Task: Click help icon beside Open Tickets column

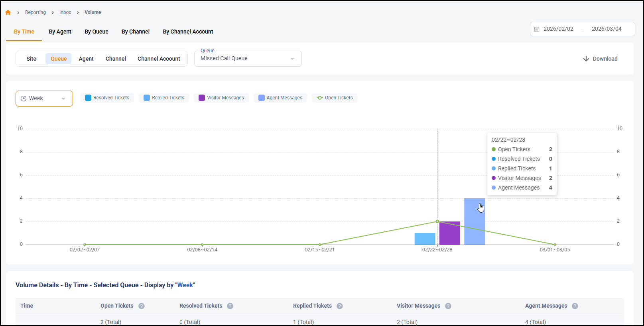Action: click(x=142, y=306)
